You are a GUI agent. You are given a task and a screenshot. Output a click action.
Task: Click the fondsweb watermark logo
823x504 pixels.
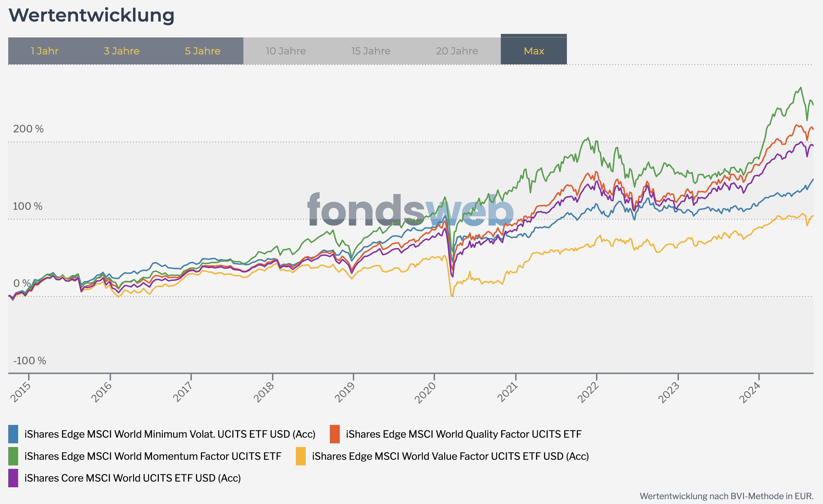[x=410, y=209]
